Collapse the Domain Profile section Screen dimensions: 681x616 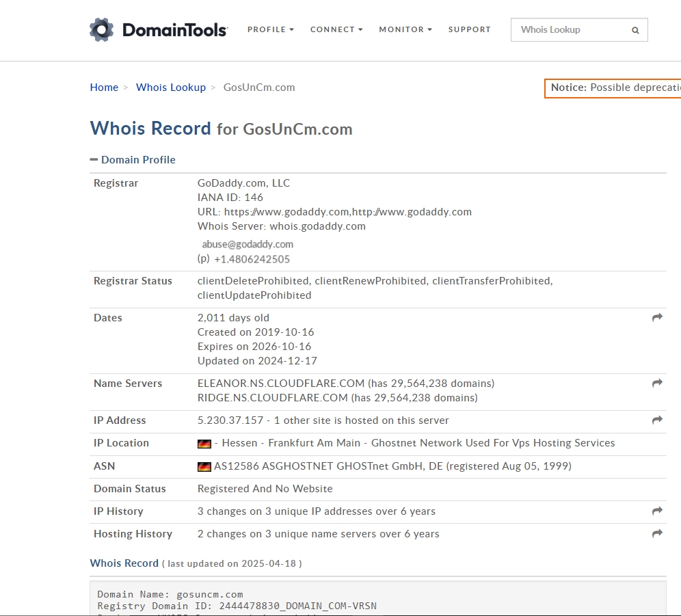click(133, 160)
